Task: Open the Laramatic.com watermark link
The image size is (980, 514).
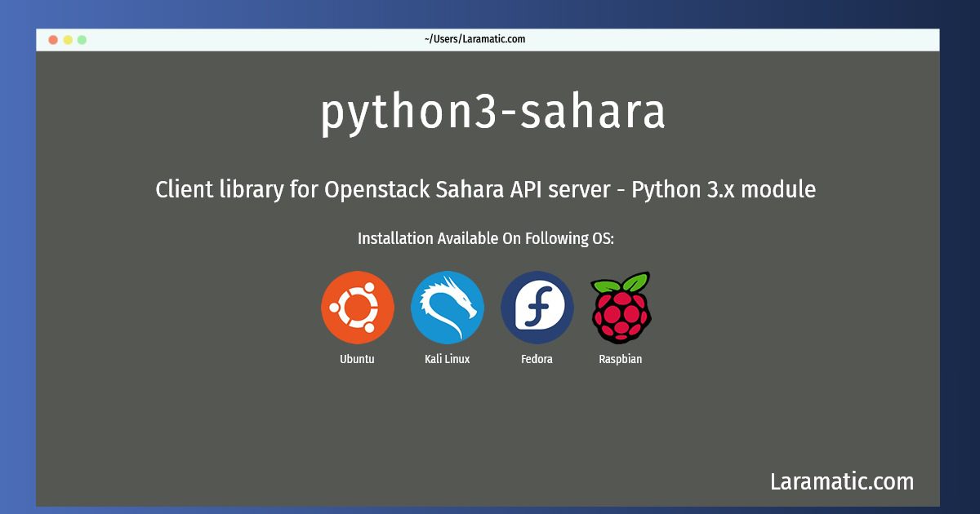Action: coord(842,481)
